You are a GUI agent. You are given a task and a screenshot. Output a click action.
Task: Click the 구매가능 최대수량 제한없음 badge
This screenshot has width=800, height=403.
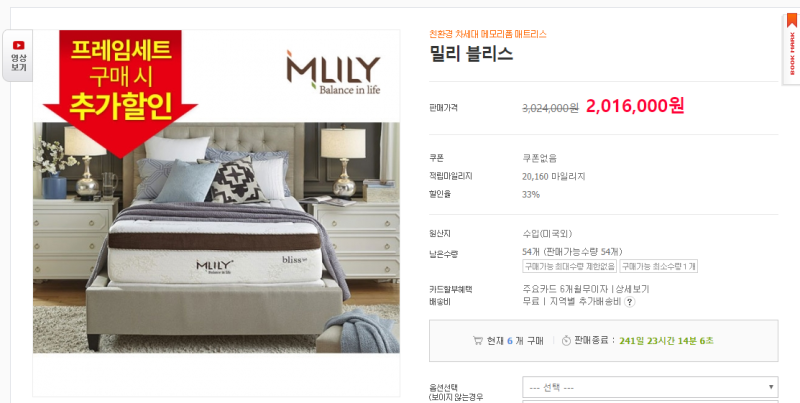pyautogui.click(x=569, y=266)
